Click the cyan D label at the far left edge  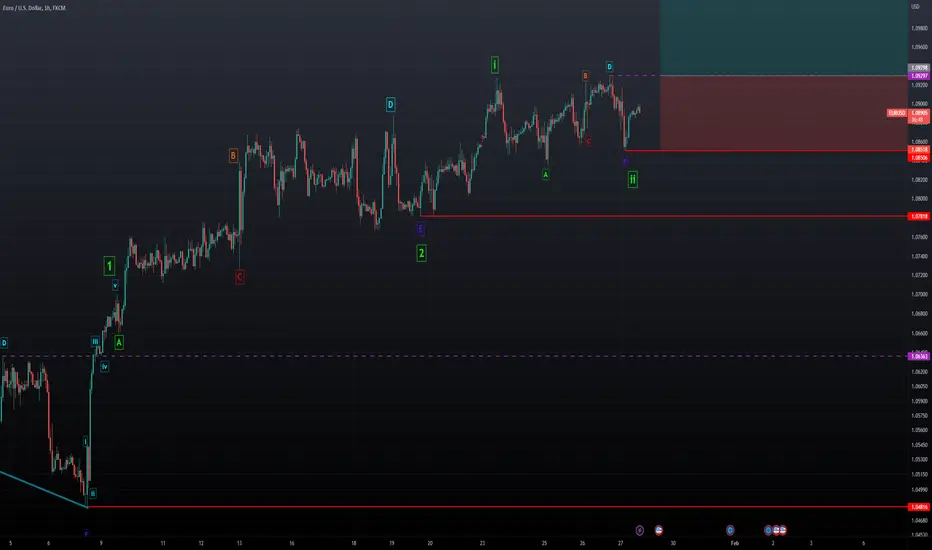[4, 342]
